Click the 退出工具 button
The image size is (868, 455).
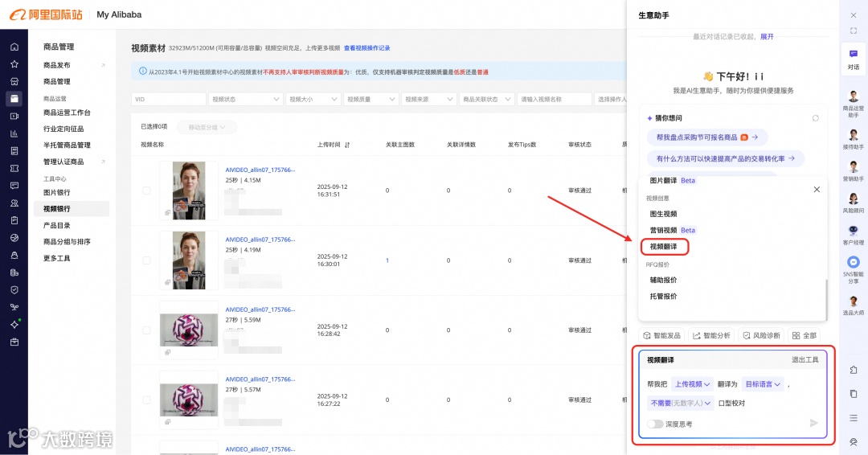point(805,360)
